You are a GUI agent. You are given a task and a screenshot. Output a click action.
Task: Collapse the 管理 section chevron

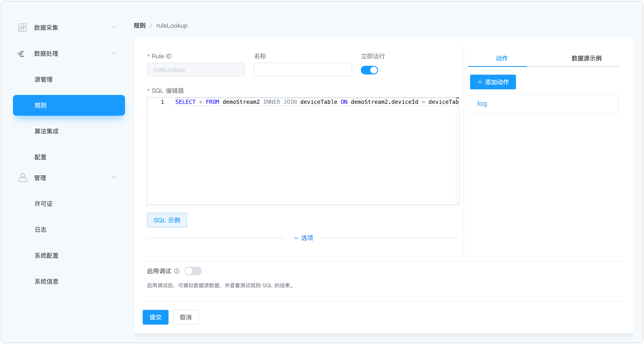[114, 178]
